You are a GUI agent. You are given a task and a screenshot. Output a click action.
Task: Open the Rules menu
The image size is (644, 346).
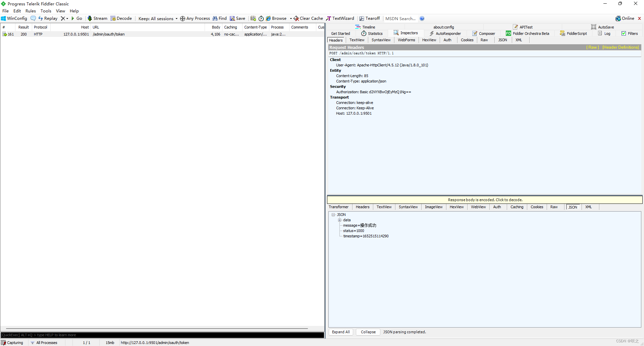coord(31,11)
